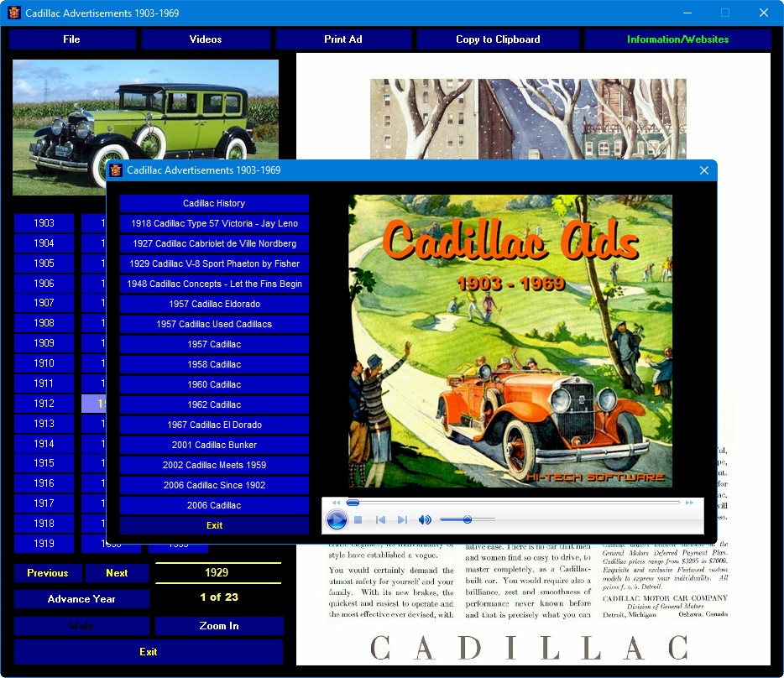Image resolution: width=784 pixels, height=678 pixels.
Task: Skip to previous track in player
Action: [x=380, y=520]
